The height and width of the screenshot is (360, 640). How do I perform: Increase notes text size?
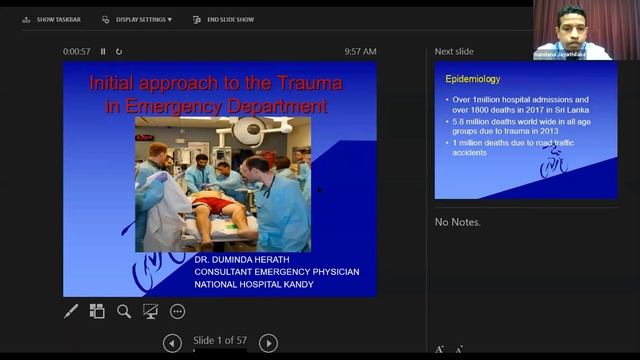[x=440, y=349]
